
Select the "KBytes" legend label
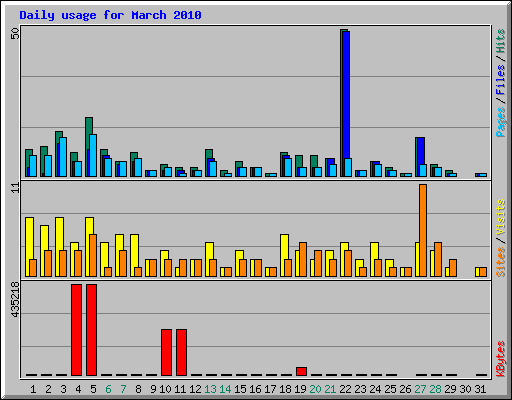point(501,359)
